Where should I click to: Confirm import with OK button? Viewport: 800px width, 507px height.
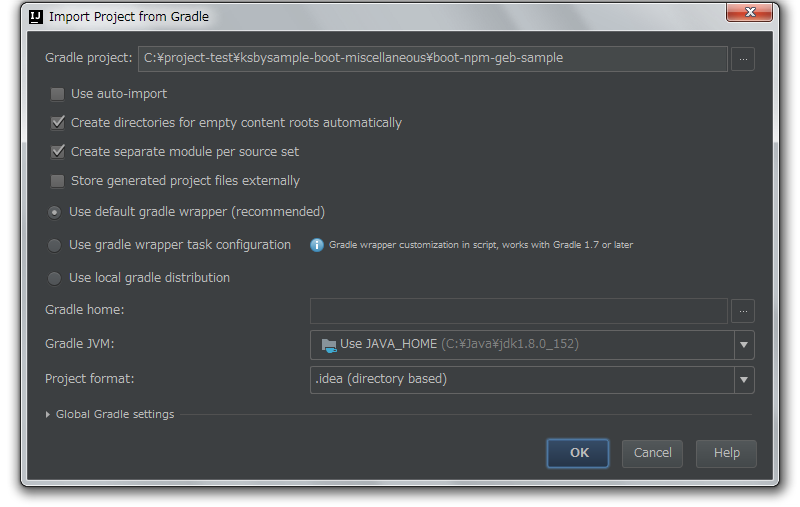click(x=578, y=453)
